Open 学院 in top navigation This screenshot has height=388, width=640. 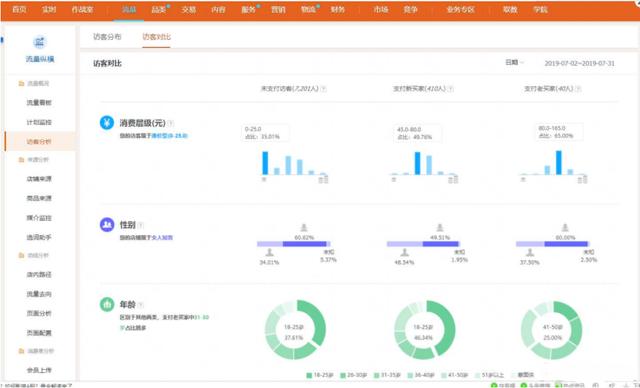coord(540,9)
